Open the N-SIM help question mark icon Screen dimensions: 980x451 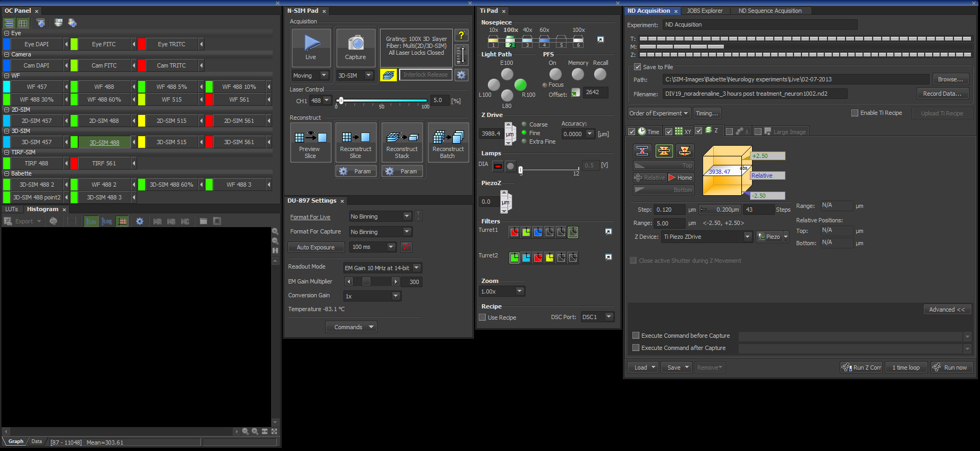(461, 36)
